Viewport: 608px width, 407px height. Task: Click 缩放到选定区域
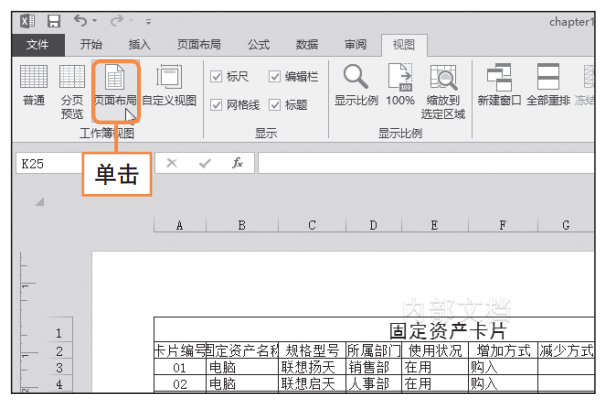tap(443, 92)
